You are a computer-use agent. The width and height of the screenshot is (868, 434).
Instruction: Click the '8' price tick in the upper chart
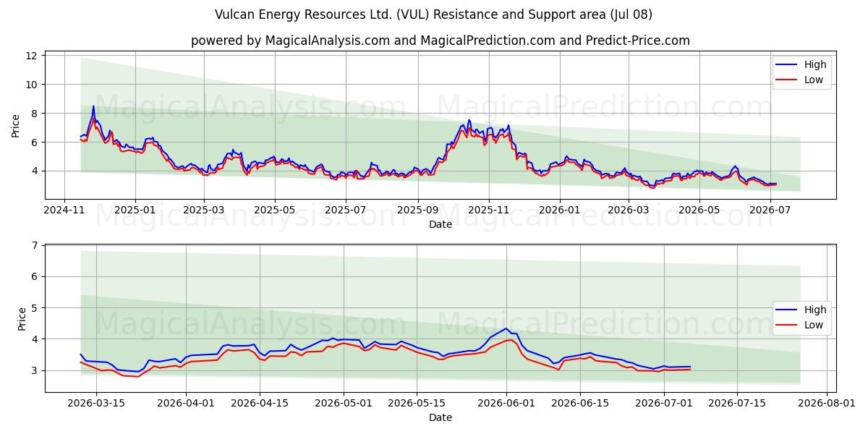coord(35,114)
